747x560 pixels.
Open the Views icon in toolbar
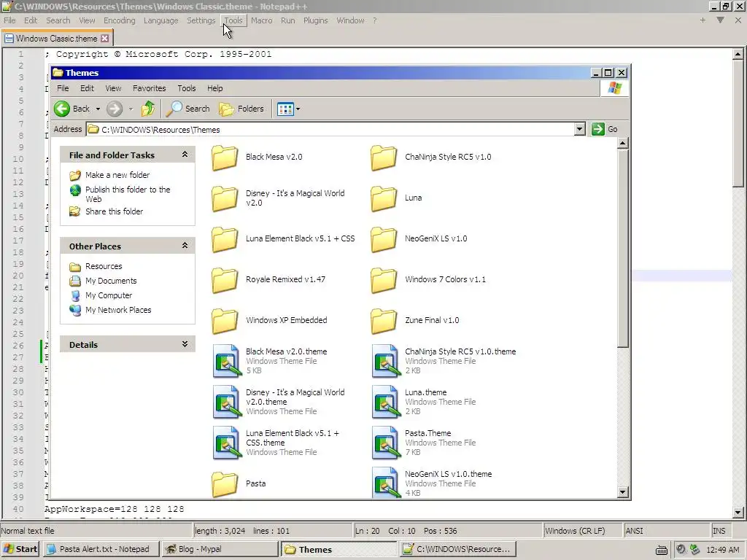(285, 109)
